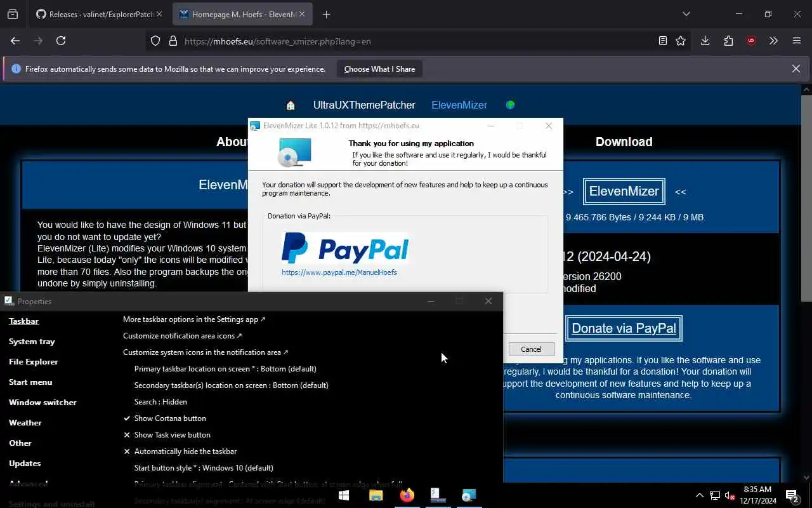Screen dimensions: 812x508
Task: Click the PayPal logo in donation dialog
Action: coord(345,248)
